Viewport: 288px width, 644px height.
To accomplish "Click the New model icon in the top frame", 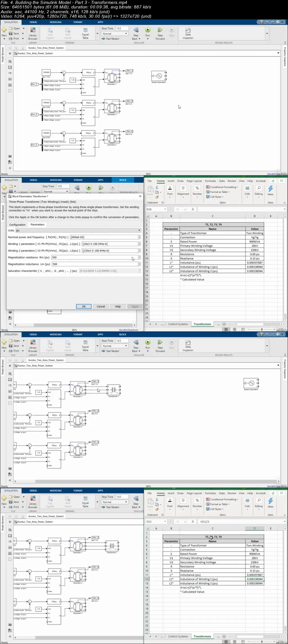I will [4, 30].
